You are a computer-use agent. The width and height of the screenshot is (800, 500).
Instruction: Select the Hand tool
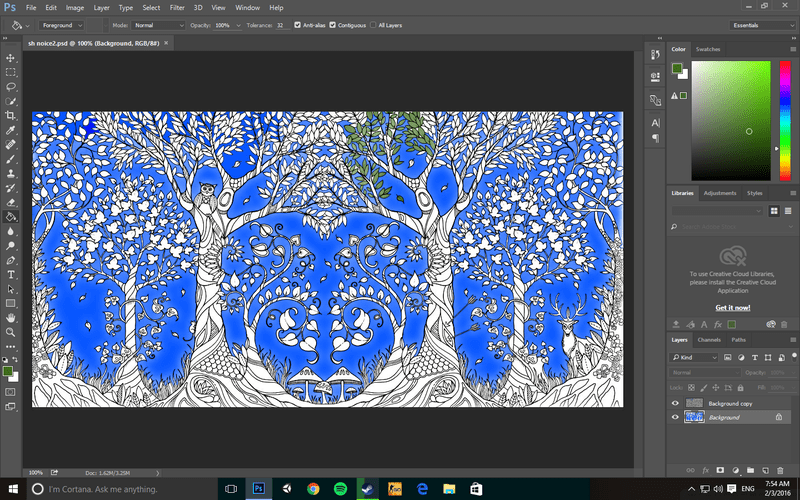[11, 317]
